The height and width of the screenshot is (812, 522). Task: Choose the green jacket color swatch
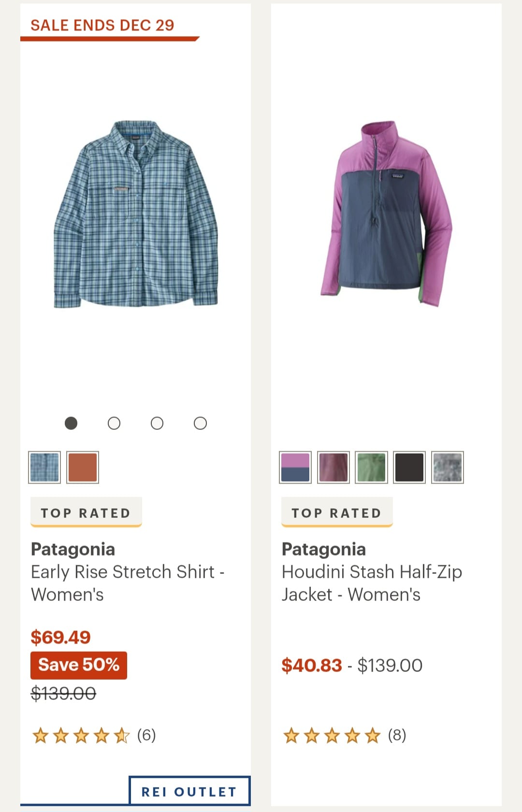[x=371, y=467]
